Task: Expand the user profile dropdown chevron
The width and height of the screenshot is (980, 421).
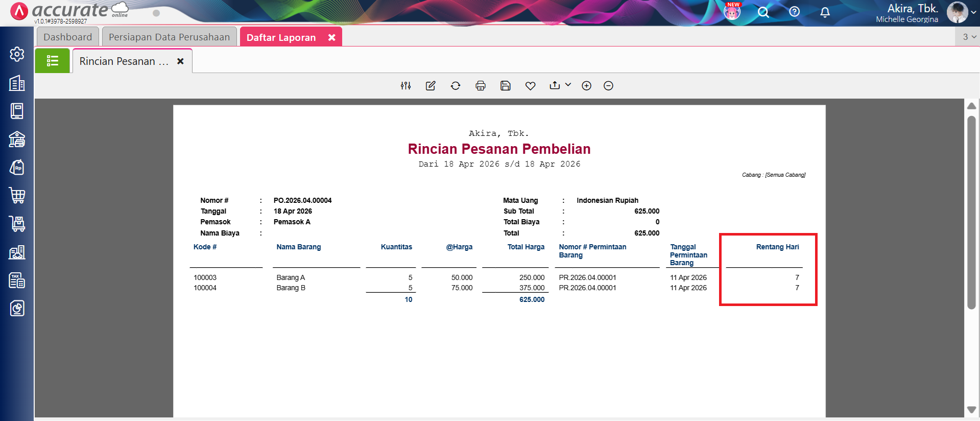Action: click(973, 12)
